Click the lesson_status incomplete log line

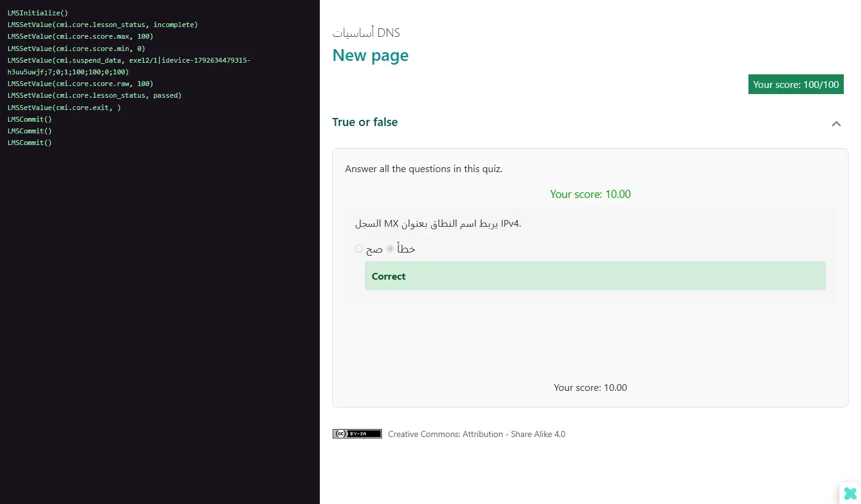coord(103,25)
